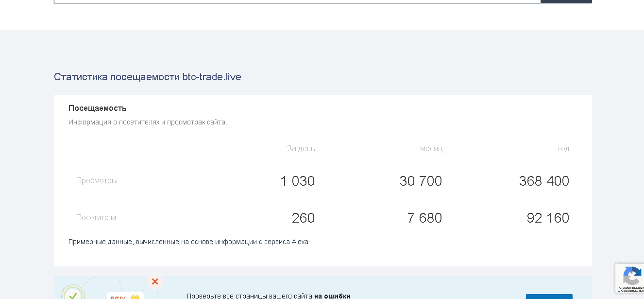The height and width of the screenshot is (299, 644).
Task: Close the site-check promotional banner
Action: 155,281
